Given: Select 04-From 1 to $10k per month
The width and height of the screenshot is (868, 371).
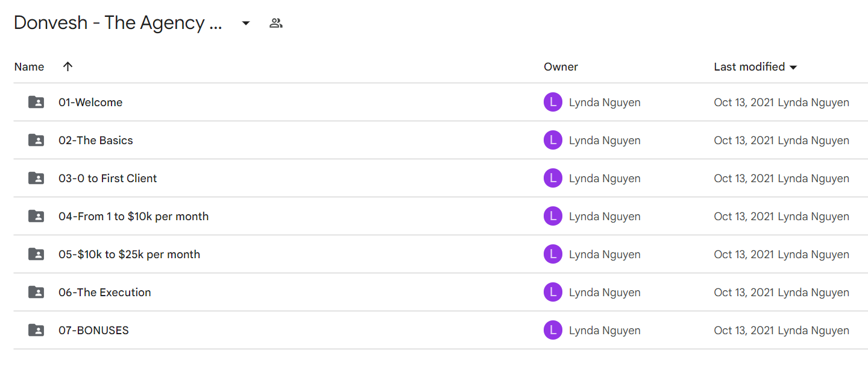Looking at the screenshot, I should click(x=134, y=217).
